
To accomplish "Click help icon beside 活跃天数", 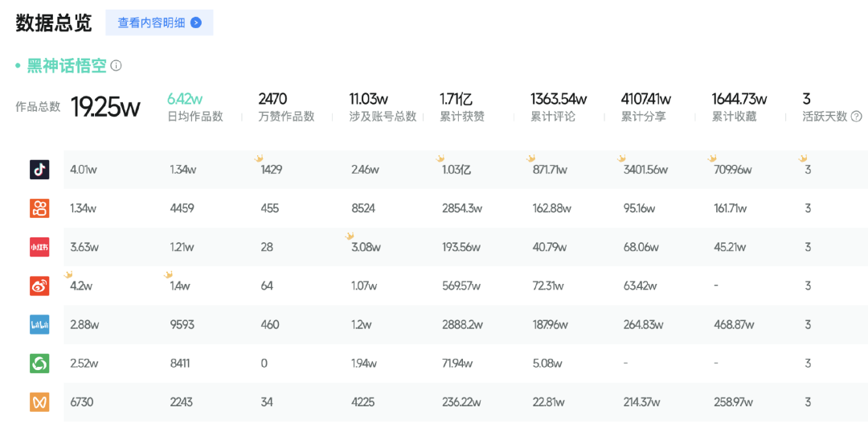I will (857, 117).
